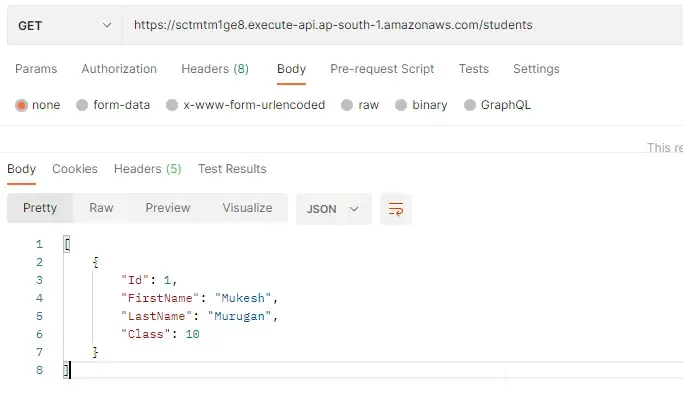Click the "FirstName" key text
Image resolution: width=683 pixels, height=409 pixels.
point(160,298)
